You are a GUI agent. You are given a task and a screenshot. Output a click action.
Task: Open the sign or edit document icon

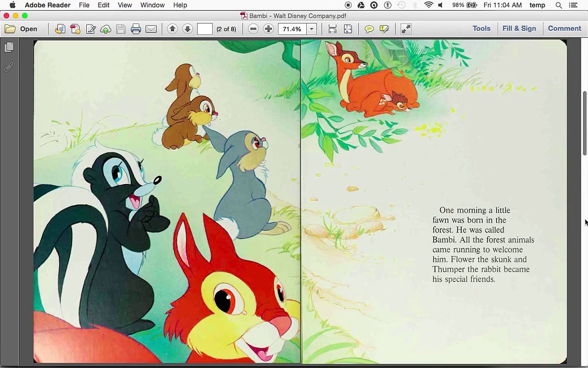point(91,29)
